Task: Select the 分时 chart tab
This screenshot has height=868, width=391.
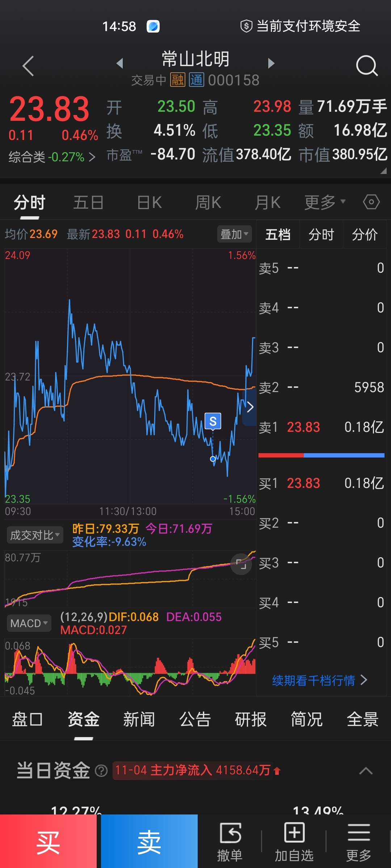Action: (x=30, y=203)
